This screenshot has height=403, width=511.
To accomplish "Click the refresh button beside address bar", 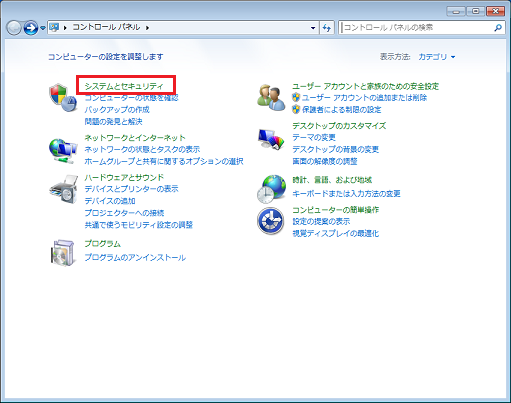I will (x=327, y=28).
